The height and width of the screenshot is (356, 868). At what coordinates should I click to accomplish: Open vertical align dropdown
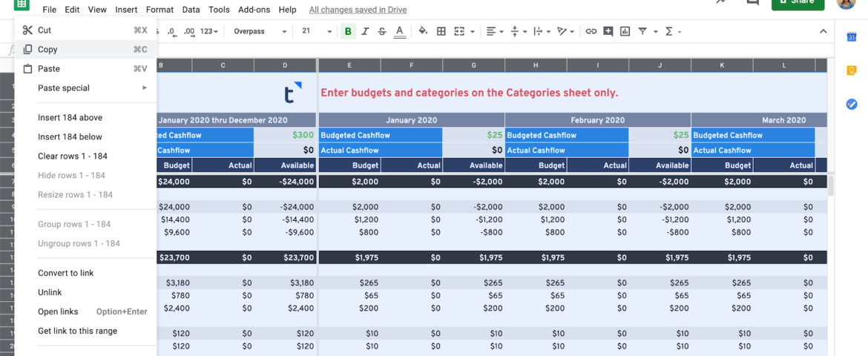click(x=518, y=32)
